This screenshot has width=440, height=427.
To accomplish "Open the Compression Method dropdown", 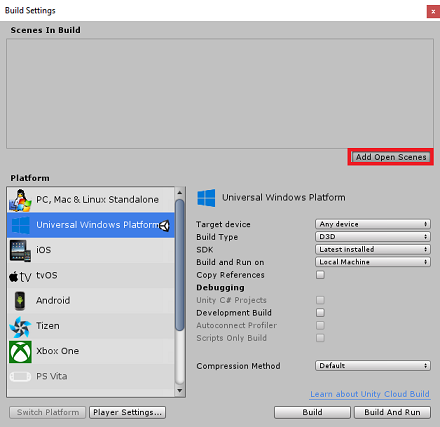I will tap(373, 366).
